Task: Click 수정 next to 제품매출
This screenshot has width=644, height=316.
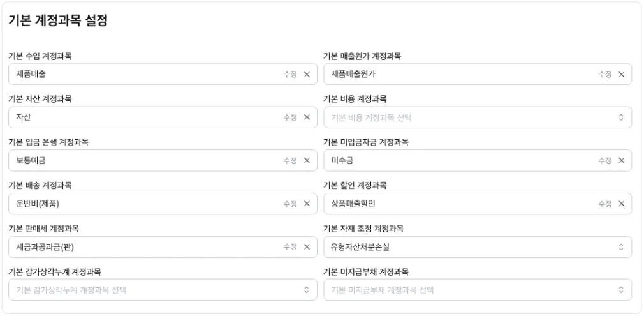Action: [x=290, y=74]
